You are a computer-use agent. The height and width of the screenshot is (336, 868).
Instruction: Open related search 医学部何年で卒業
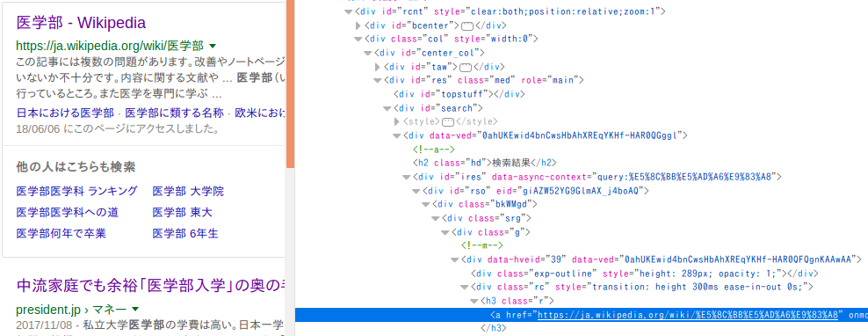(61, 233)
